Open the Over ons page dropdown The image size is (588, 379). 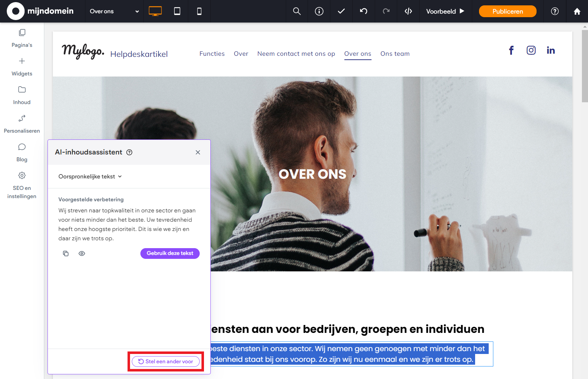114,11
